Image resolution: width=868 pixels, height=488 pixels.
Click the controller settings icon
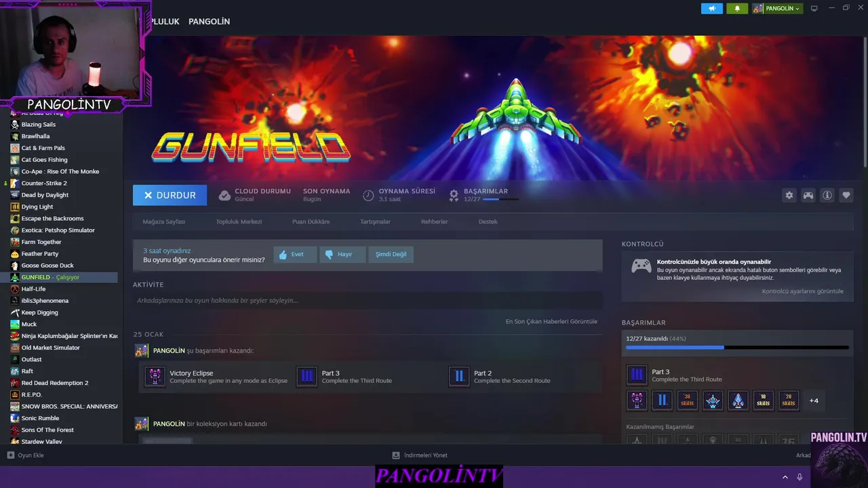point(808,195)
